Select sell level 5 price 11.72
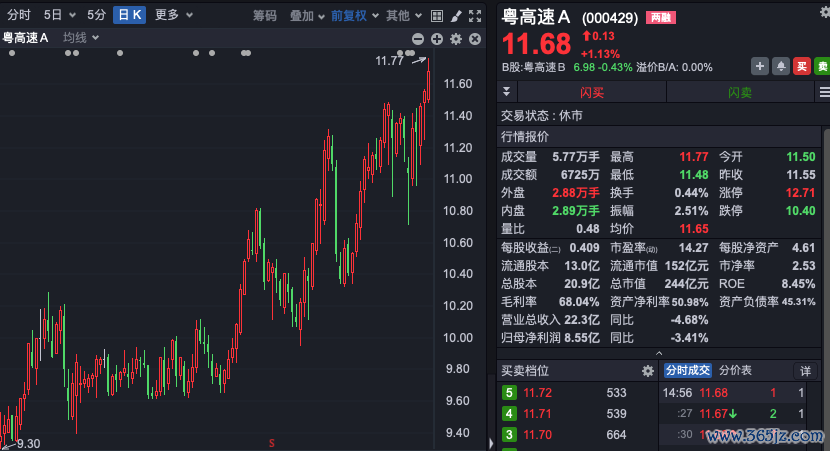This screenshot has width=830, height=451. click(x=537, y=393)
